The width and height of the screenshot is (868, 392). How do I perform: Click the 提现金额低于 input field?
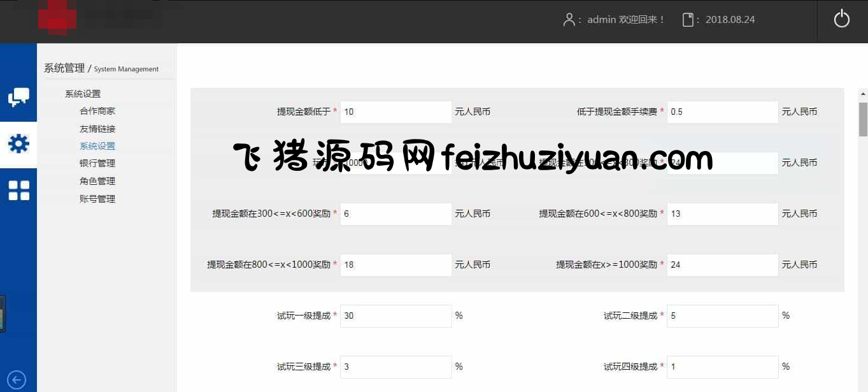[395, 112]
